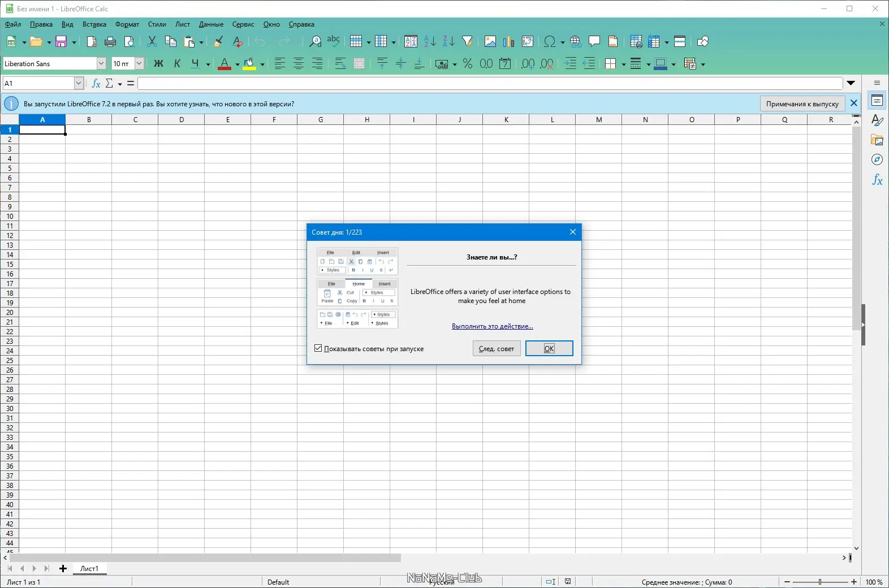Click into the formula input line
Screen dimensions: 889x588
tap(490, 84)
